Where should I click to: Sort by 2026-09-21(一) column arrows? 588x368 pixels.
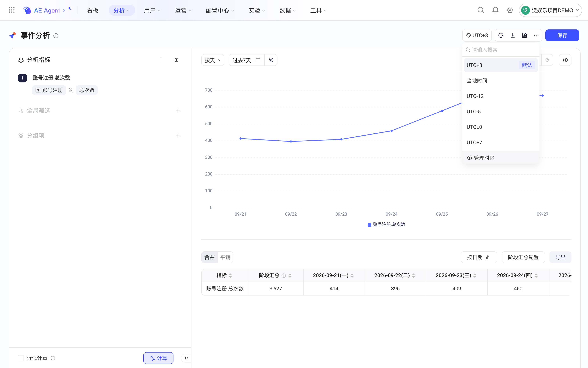coord(352,275)
